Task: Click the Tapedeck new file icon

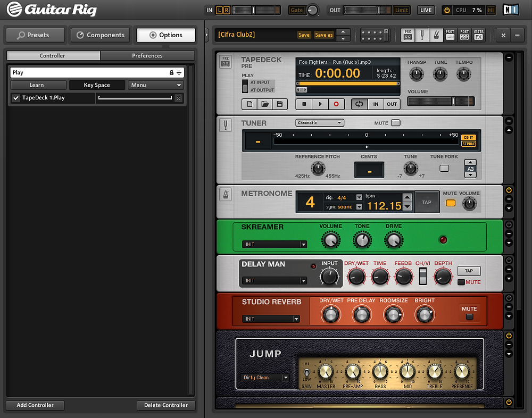Action: pyautogui.click(x=250, y=104)
